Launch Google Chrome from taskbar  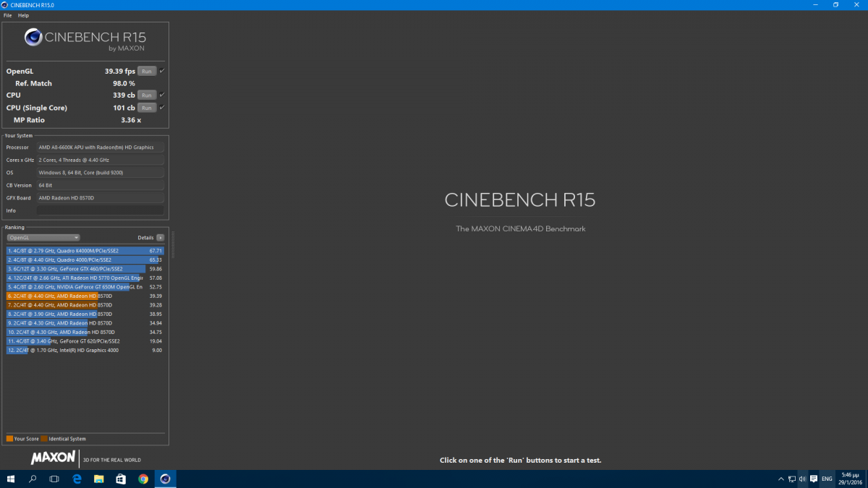[x=143, y=479]
